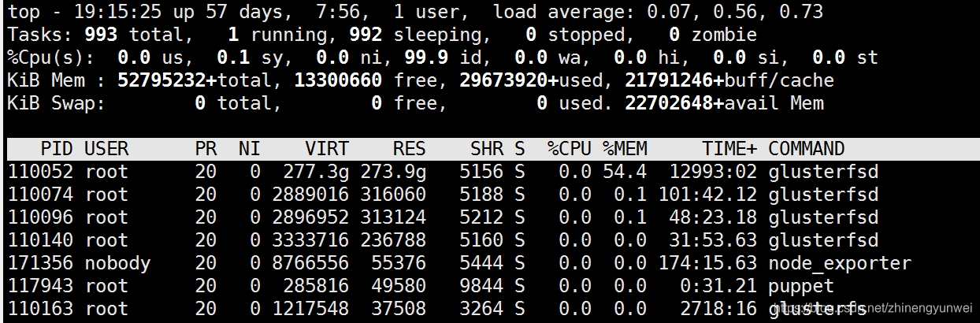The width and height of the screenshot is (980, 323).
Task: Click PID 117943 in the process list
Action: [x=39, y=286]
